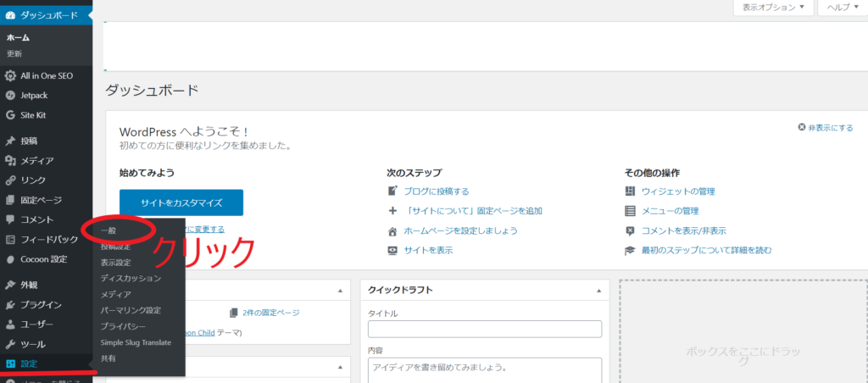Screen dimensions: 868x383
Task: Click the widget icon beside ウィジェットの管理
Action: (x=630, y=191)
